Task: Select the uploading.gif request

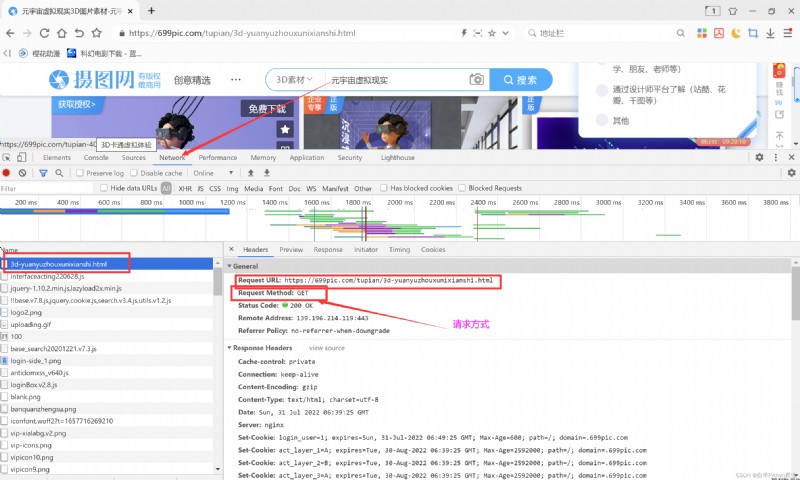Action: click(x=106, y=324)
